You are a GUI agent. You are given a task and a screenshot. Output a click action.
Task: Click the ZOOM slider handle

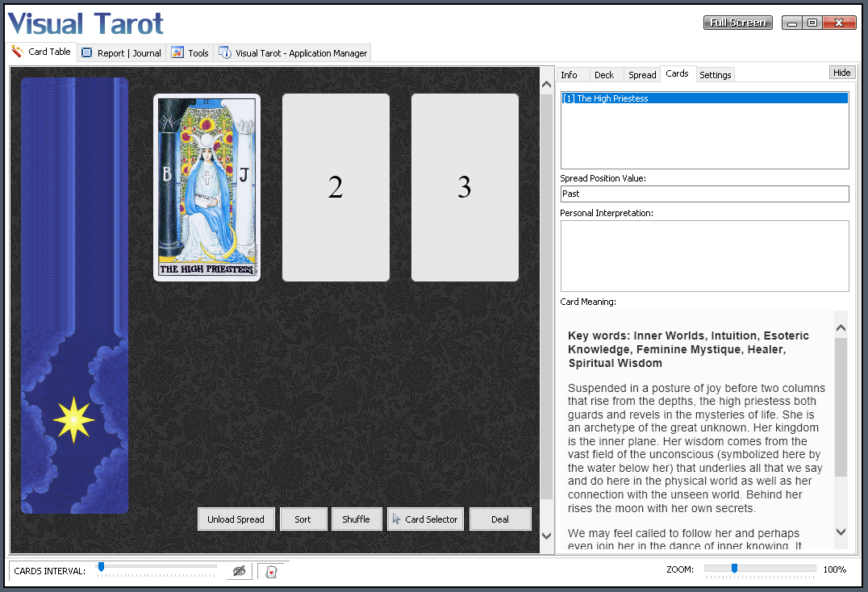pyautogui.click(x=734, y=569)
